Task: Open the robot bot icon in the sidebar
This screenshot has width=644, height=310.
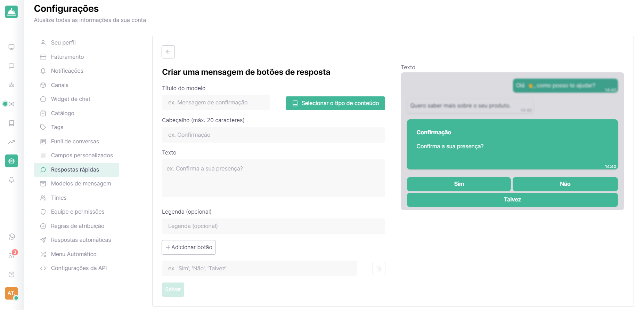Action: (x=11, y=85)
